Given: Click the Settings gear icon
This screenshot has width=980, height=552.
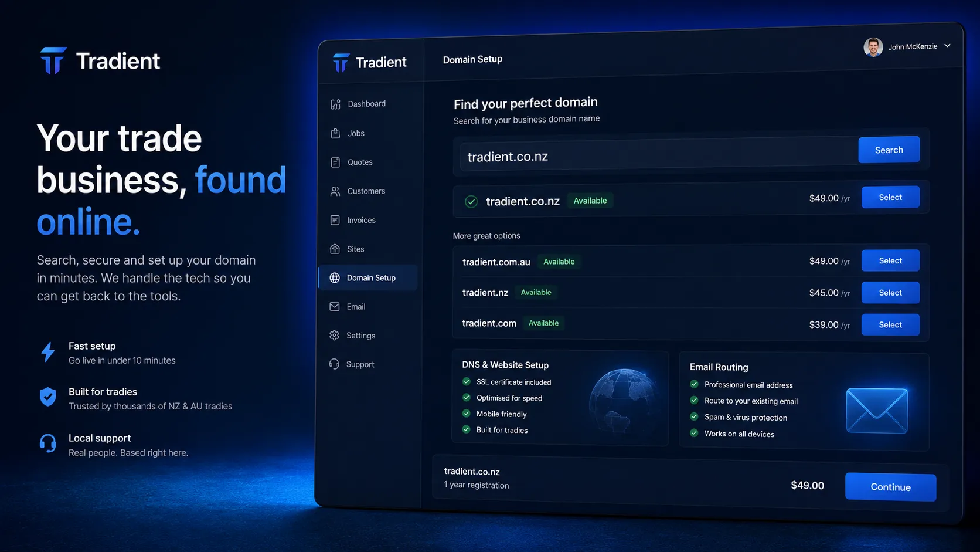Looking at the screenshot, I should pyautogui.click(x=334, y=335).
